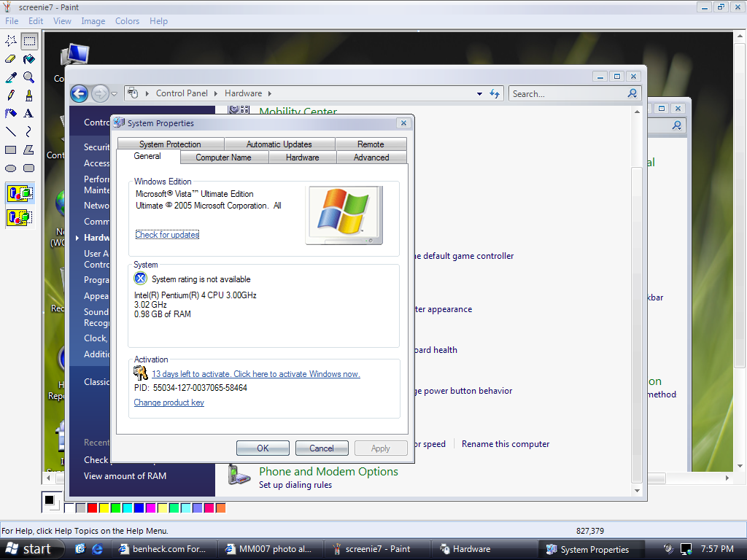Open the View menu
The image size is (747, 560).
click(63, 21)
